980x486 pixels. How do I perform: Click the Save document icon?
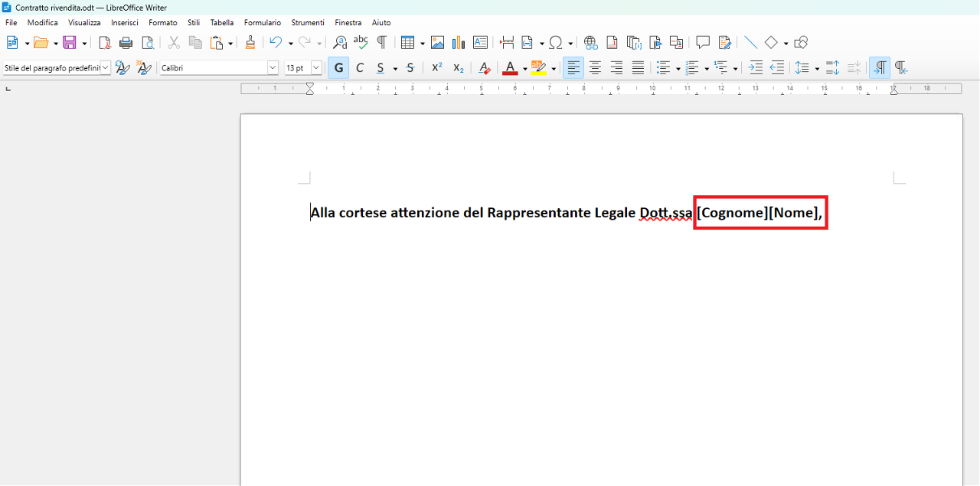[69, 43]
